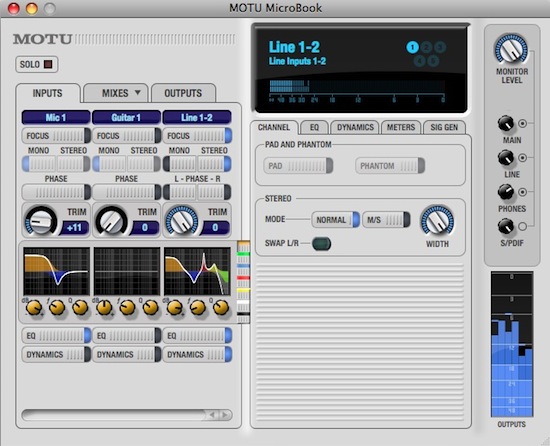The height and width of the screenshot is (446, 550).
Task: Toggle FOCUS on Line 1-2 channel
Action: pyautogui.click(x=197, y=136)
